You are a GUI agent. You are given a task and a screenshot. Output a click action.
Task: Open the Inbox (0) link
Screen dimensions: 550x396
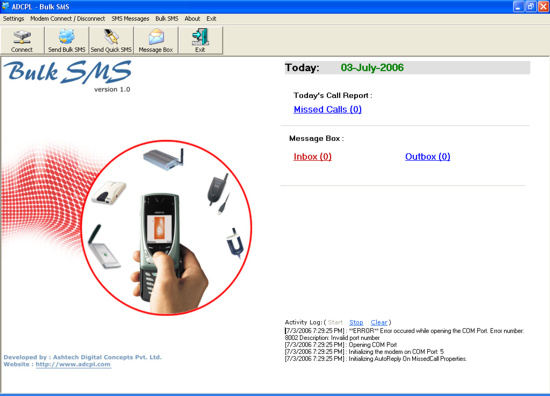pyautogui.click(x=313, y=156)
